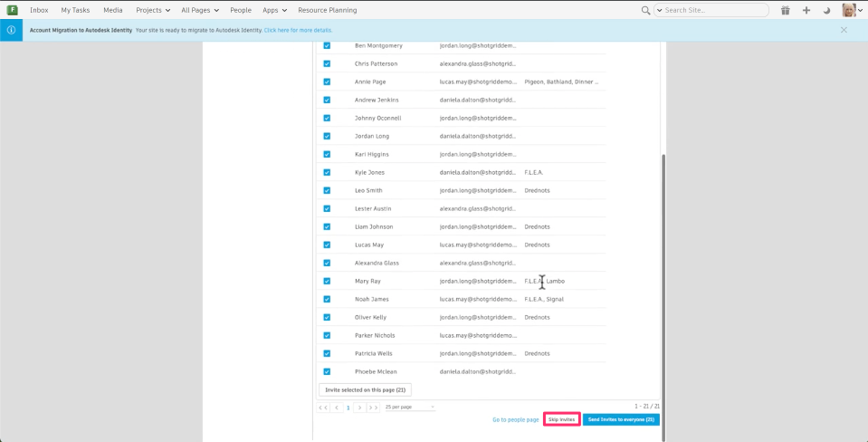Open the 25 per page dropdown

tap(410, 407)
